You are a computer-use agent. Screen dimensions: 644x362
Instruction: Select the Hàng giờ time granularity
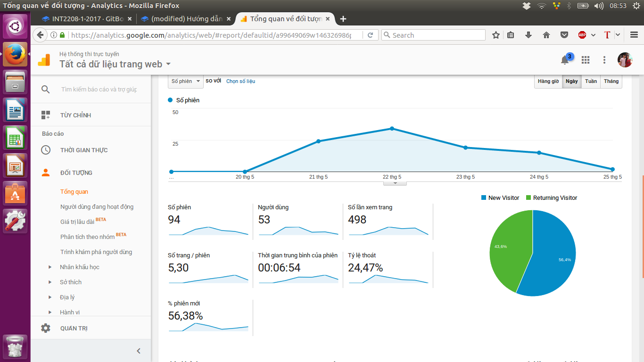click(548, 81)
